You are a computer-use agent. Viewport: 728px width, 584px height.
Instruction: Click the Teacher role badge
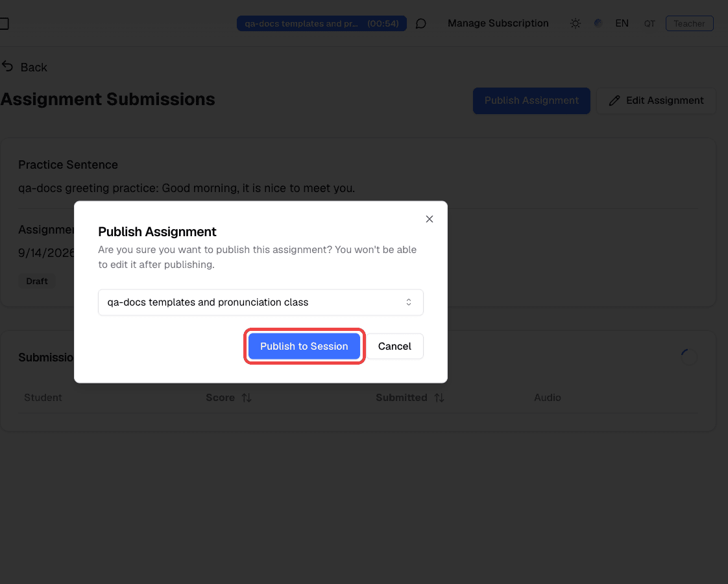[x=690, y=23]
